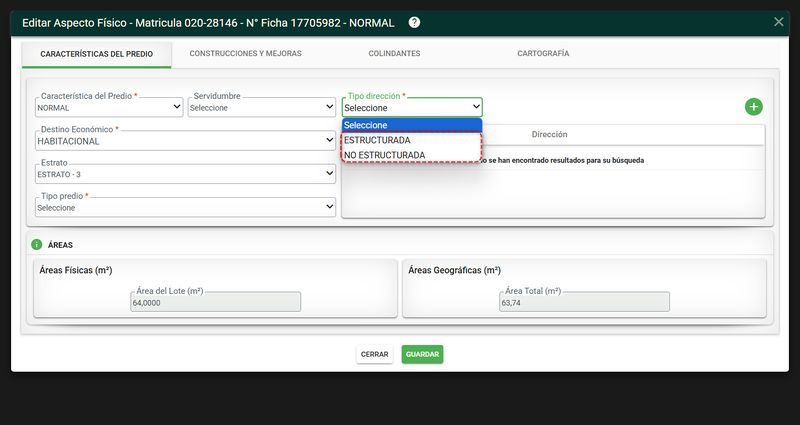This screenshot has width=800, height=425.
Task: Open Característica del Predio dropdown
Action: click(x=109, y=108)
